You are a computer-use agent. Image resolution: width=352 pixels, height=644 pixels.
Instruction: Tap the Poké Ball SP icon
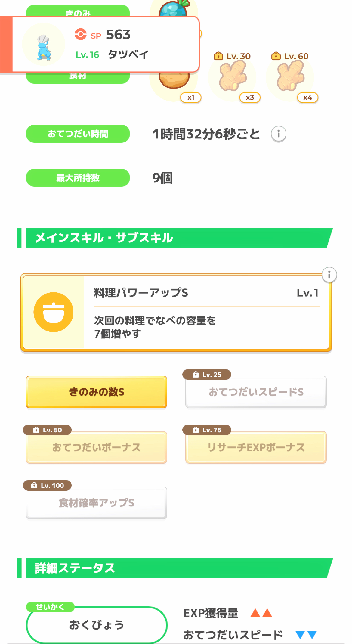pyautogui.click(x=81, y=34)
